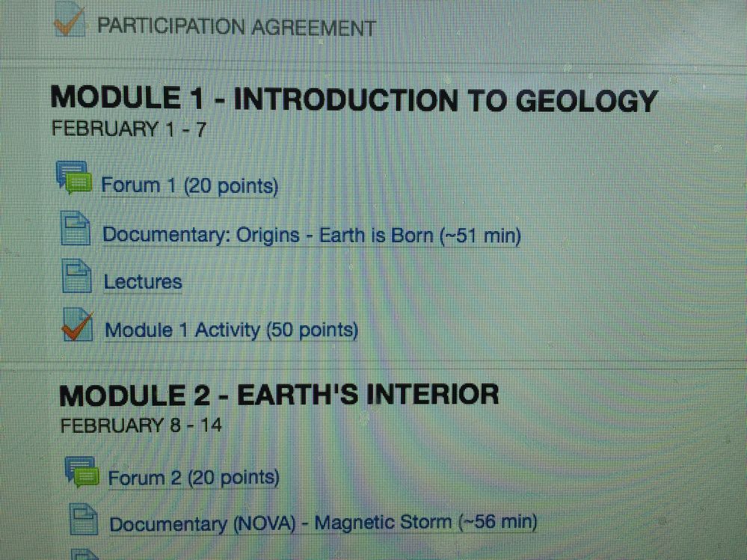Open Module 1 Activity (50 points)

231,329
